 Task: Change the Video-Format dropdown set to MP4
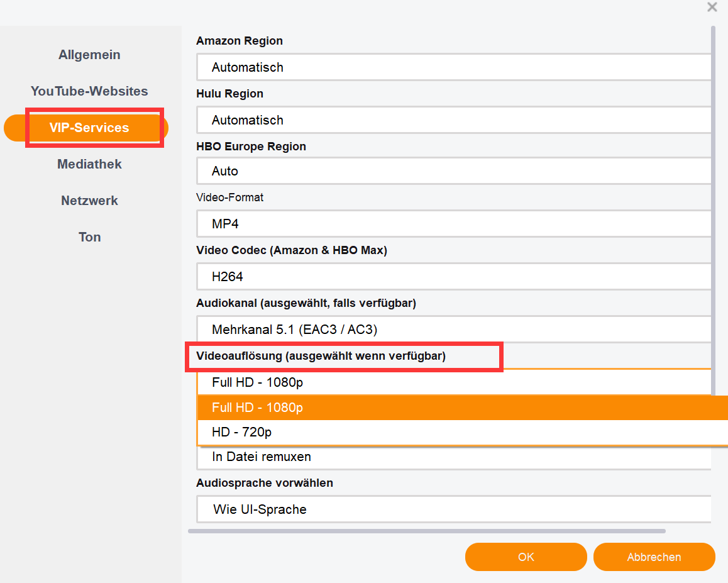point(454,224)
